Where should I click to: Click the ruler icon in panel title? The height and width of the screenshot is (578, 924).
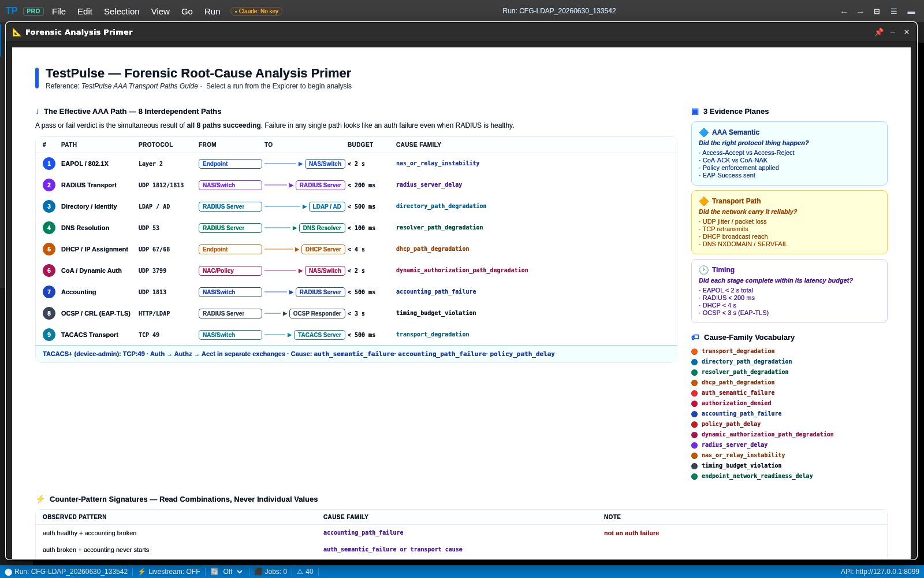(x=17, y=32)
